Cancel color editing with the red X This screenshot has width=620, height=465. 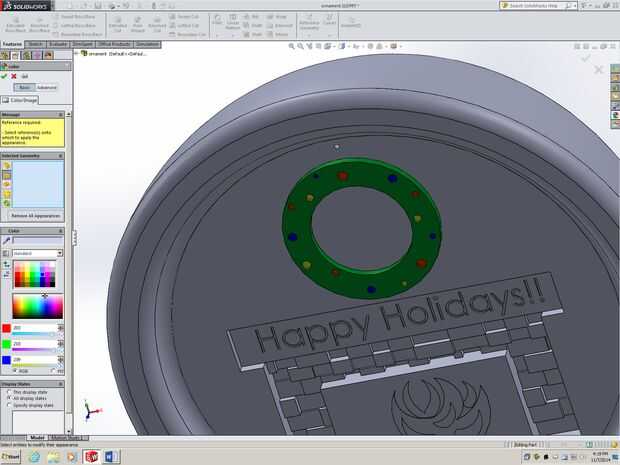14,76
